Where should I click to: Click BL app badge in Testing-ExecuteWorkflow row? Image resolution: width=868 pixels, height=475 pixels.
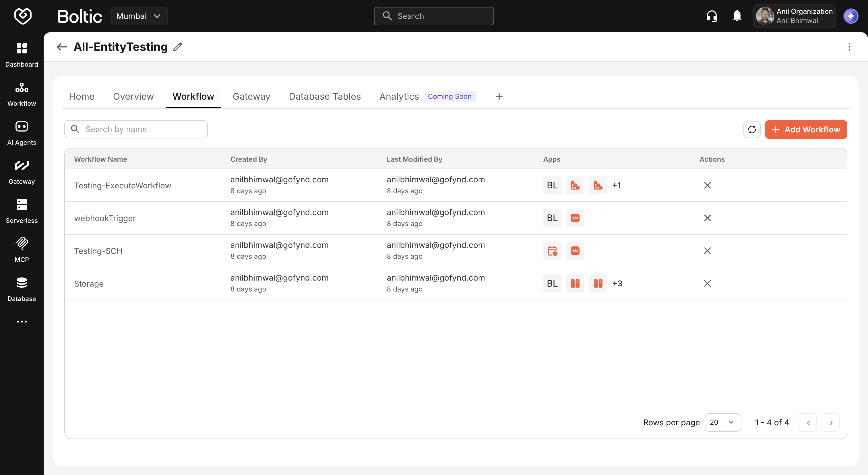552,185
